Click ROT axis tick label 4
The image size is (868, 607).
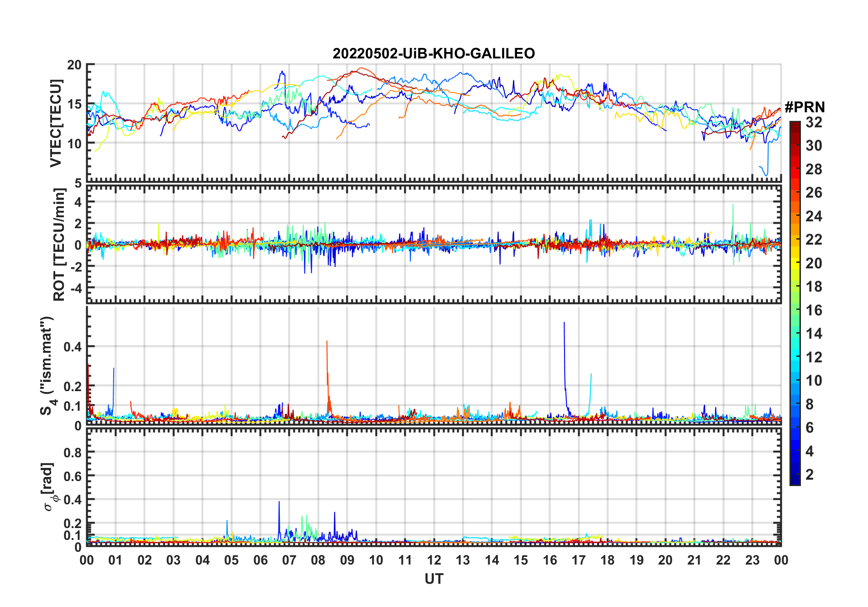(78, 202)
